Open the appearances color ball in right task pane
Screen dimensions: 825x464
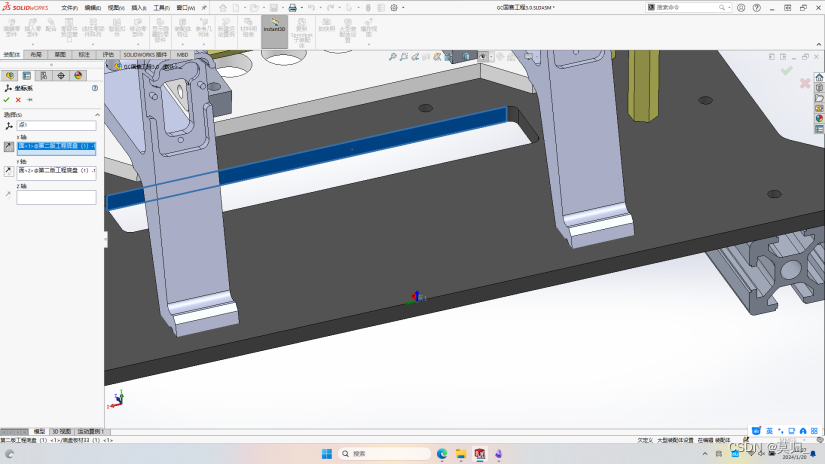click(x=818, y=118)
